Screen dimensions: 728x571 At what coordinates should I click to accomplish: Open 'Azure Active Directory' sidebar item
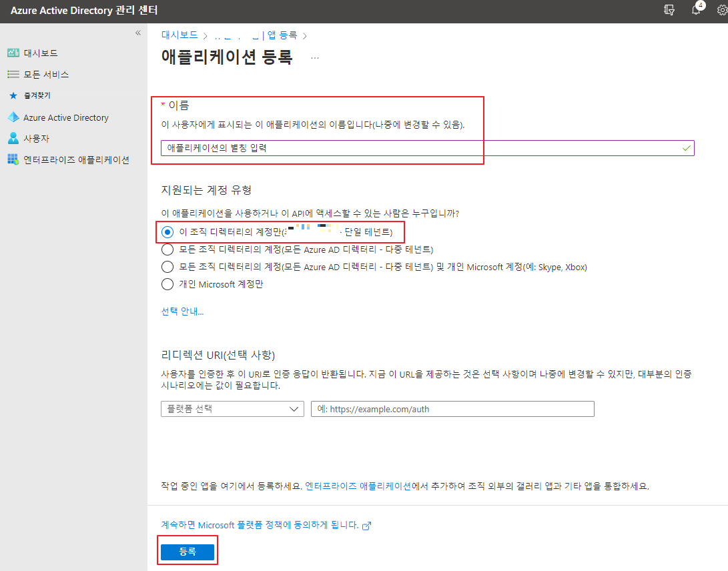click(x=66, y=117)
